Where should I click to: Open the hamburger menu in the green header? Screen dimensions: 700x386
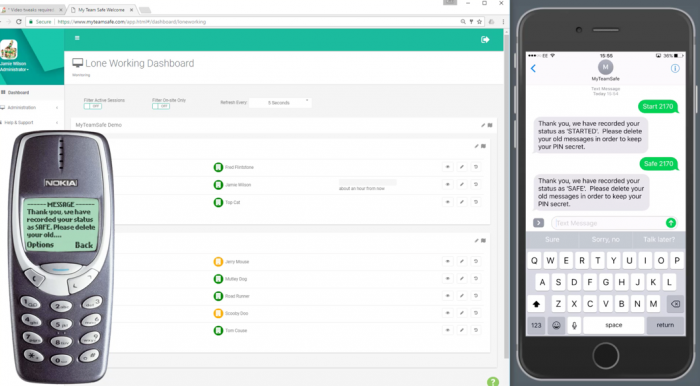(x=77, y=38)
